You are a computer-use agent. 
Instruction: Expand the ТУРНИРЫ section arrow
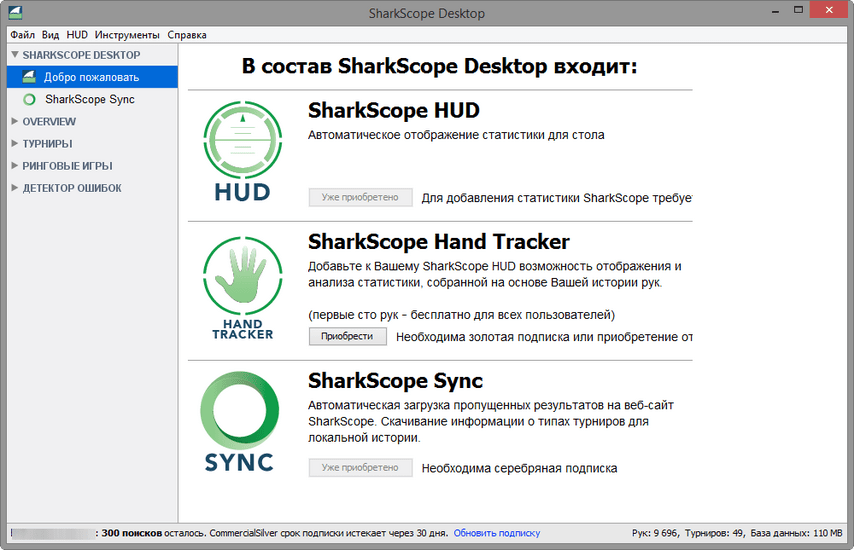[x=15, y=143]
